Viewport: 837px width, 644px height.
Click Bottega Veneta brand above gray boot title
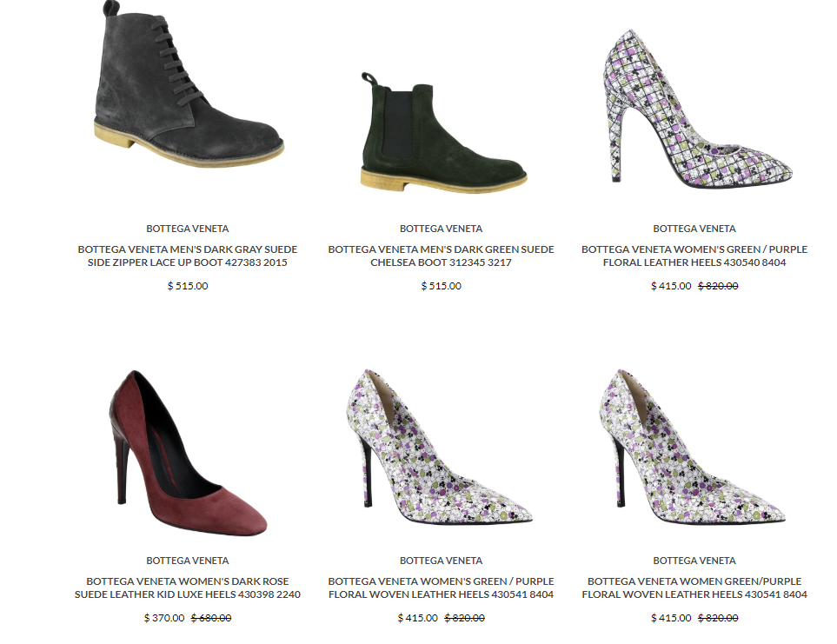(x=188, y=229)
